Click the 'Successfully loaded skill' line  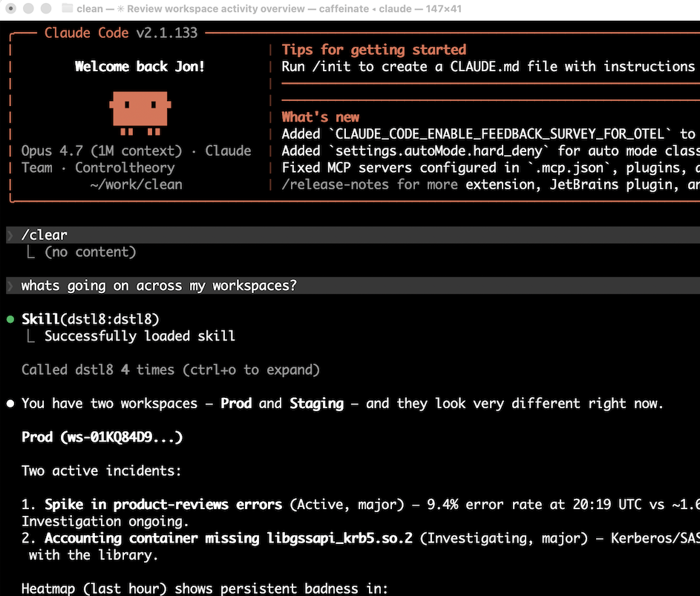140,336
